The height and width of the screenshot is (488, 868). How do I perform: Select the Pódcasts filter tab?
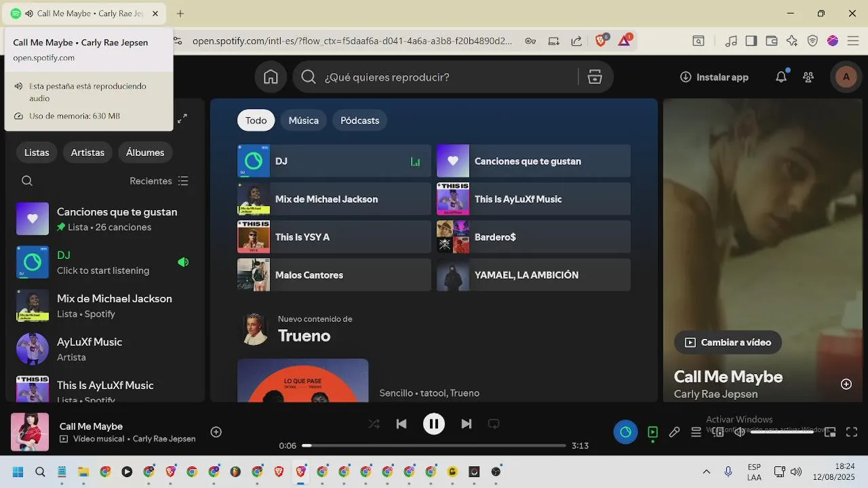coord(360,120)
